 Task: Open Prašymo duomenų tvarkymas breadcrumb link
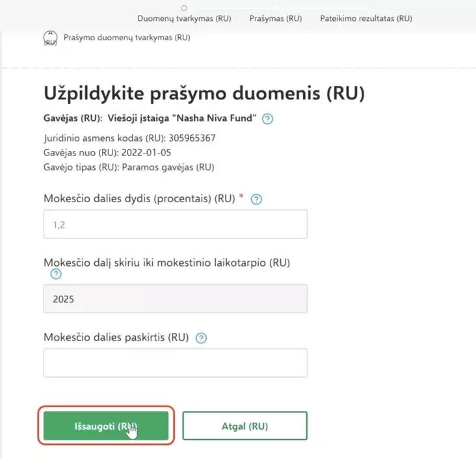pyautogui.click(x=127, y=37)
